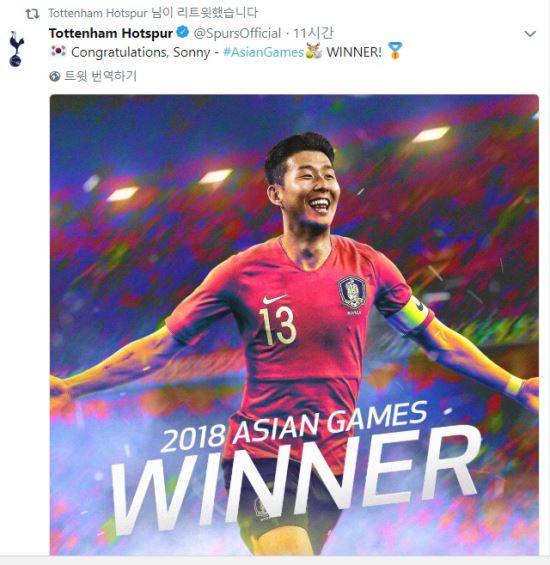Screen dimensions: 550x565
Task: Open Tottenham Hotspur cockerel profile avatar
Action: click(x=16, y=49)
